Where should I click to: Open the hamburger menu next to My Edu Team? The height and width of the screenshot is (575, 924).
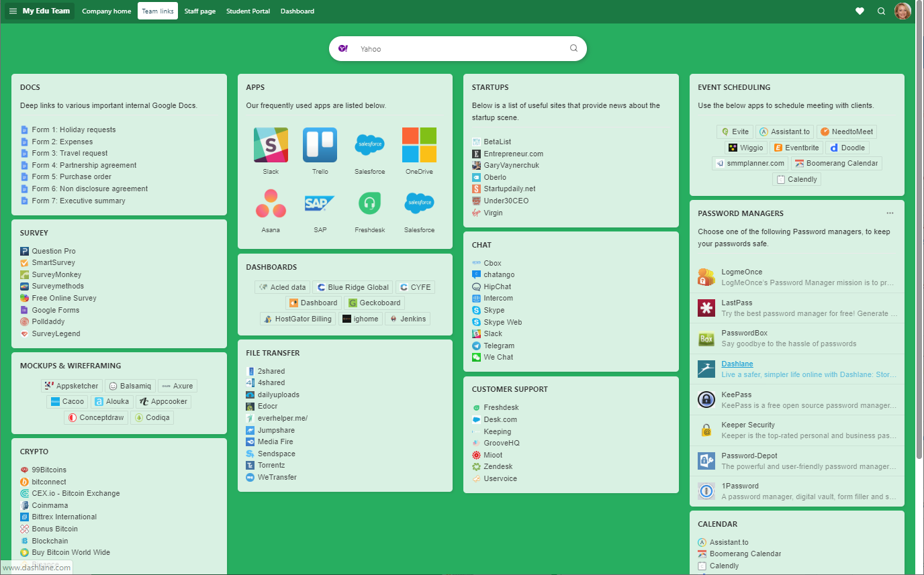pos(13,11)
